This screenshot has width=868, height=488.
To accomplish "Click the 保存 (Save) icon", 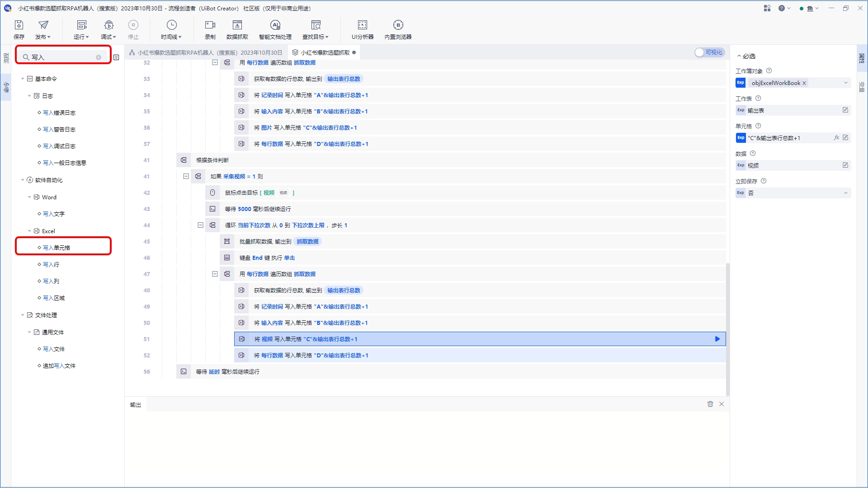I will 19,28.
